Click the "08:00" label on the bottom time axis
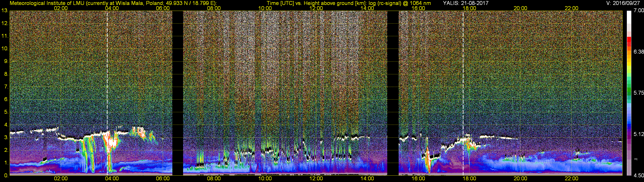The height and width of the screenshot is (182, 644). click(214, 179)
